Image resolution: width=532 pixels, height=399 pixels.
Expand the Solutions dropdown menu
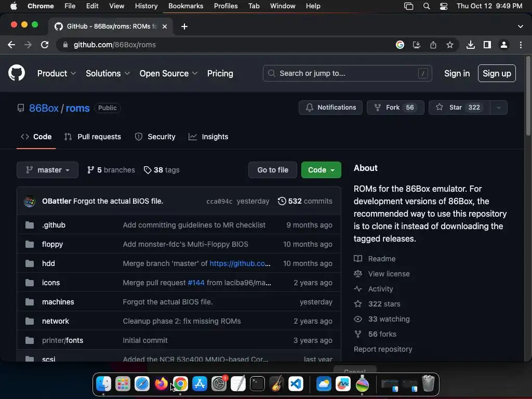pyautogui.click(x=108, y=73)
